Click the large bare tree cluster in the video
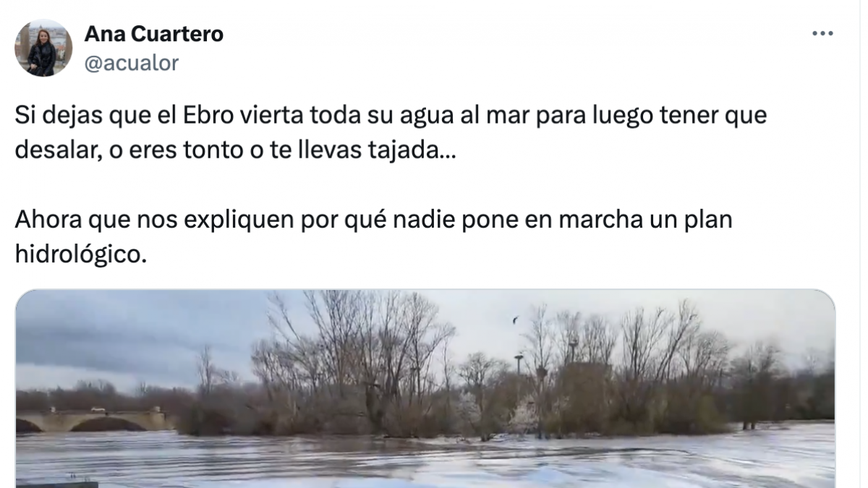Image resolution: width=868 pixels, height=488 pixels. 354,361
